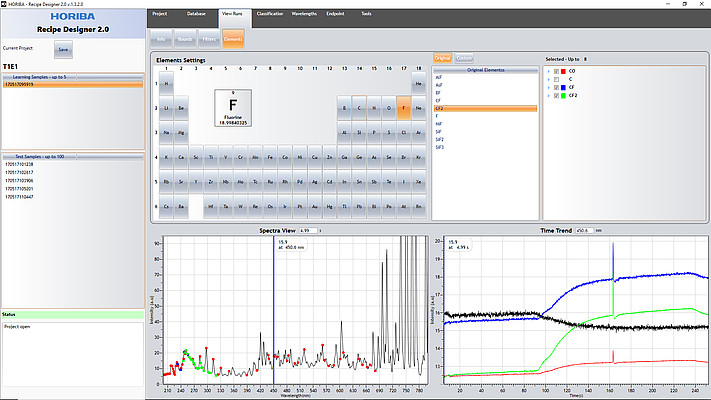The height and width of the screenshot is (400, 711).
Task: Select the Nitrogen (N) element tile
Action: tap(374, 107)
